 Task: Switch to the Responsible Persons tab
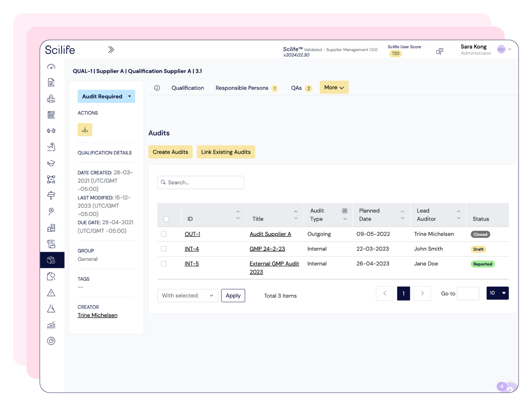point(242,88)
